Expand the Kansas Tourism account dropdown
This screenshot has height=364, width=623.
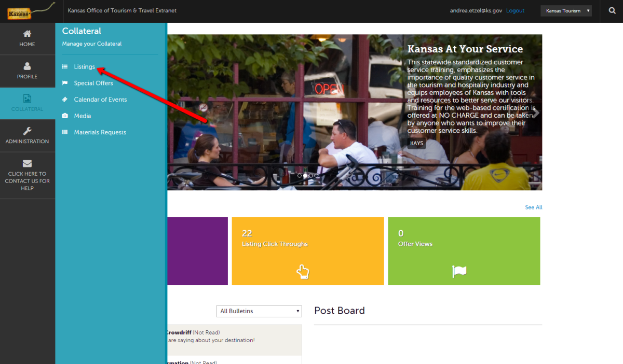[566, 11]
